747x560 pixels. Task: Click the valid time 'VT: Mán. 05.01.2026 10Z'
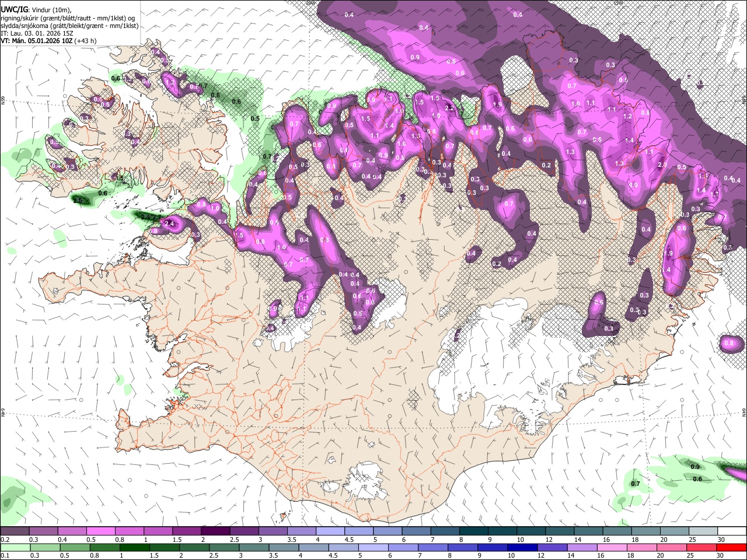click(37, 41)
